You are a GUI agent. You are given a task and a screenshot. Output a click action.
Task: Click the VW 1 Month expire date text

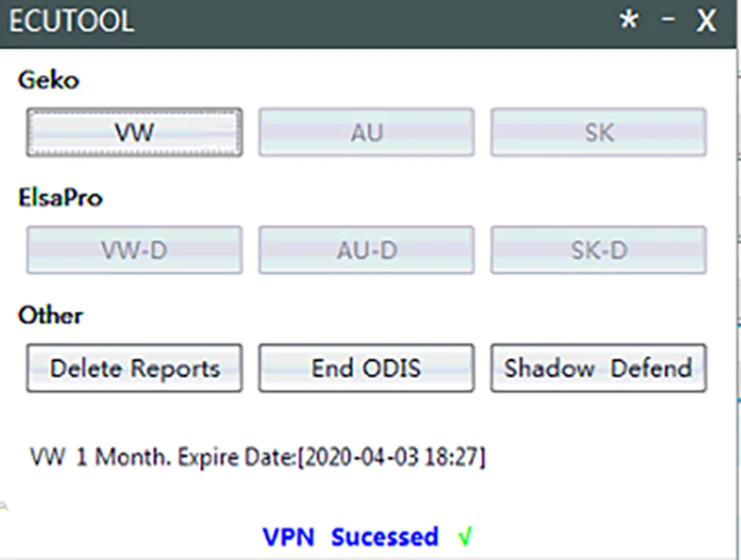click(257, 457)
